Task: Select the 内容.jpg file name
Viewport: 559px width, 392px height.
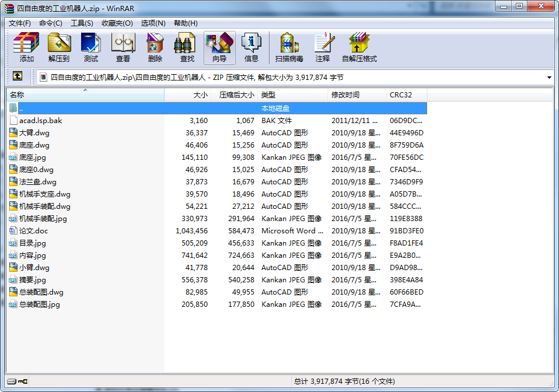Action: pos(33,255)
